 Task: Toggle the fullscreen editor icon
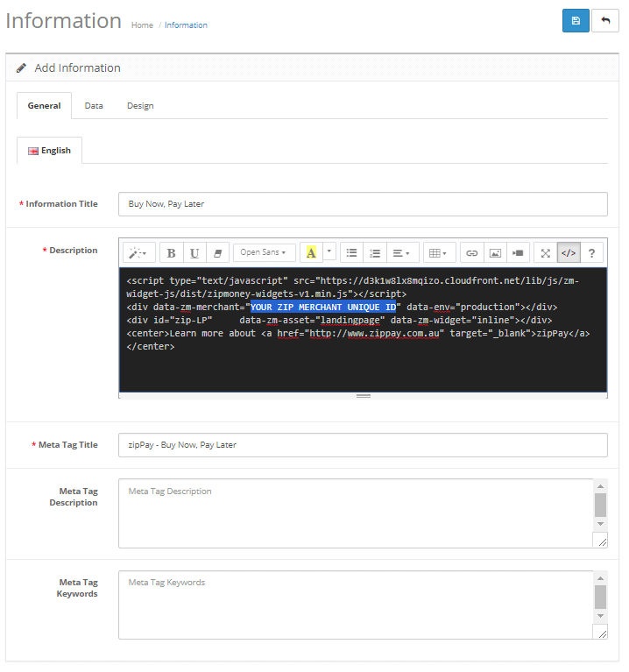(546, 253)
